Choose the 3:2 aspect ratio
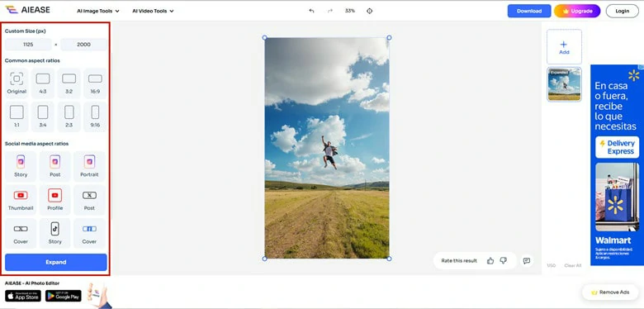 pos(69,83)
